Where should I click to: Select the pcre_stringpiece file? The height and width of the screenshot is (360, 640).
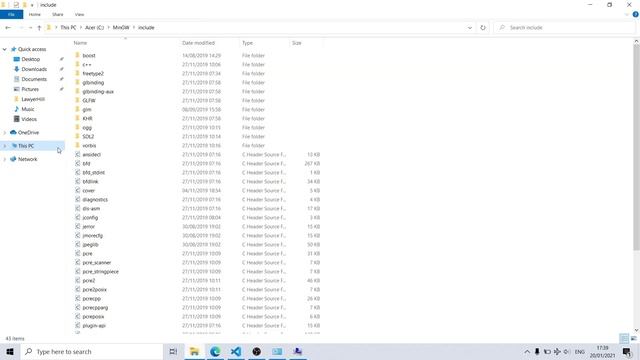100,271
